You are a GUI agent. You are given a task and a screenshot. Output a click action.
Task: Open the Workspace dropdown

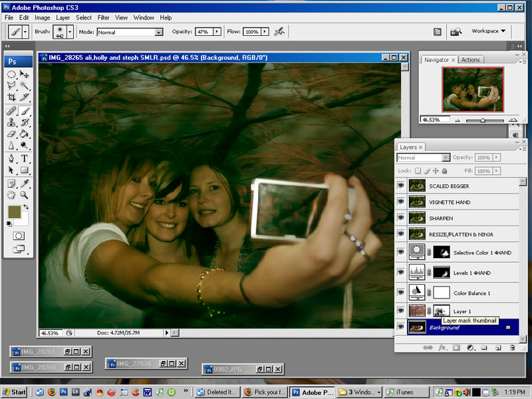point(489,31)
